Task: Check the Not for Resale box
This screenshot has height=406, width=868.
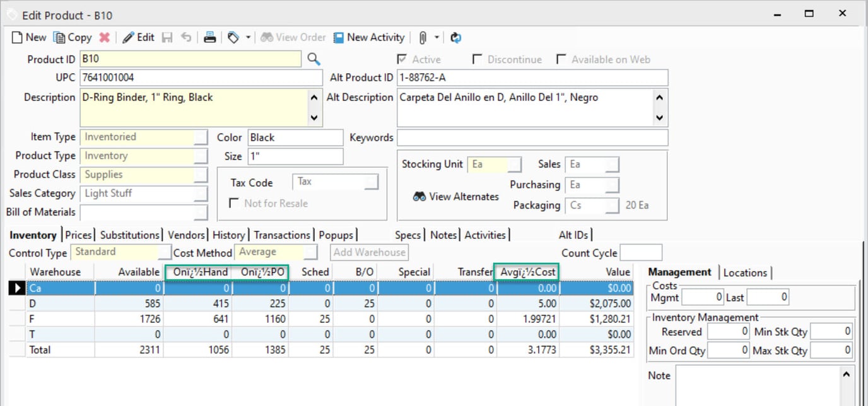Action: coord(234,203)
